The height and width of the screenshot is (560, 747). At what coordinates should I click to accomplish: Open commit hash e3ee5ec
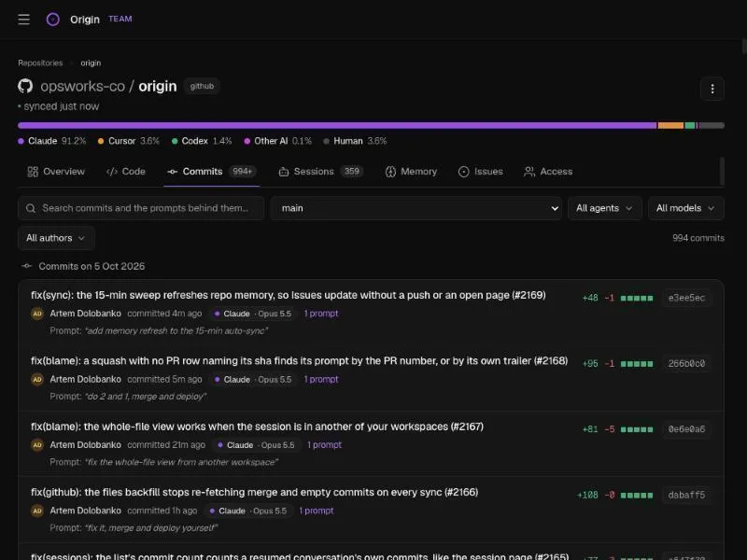(686, 298)
